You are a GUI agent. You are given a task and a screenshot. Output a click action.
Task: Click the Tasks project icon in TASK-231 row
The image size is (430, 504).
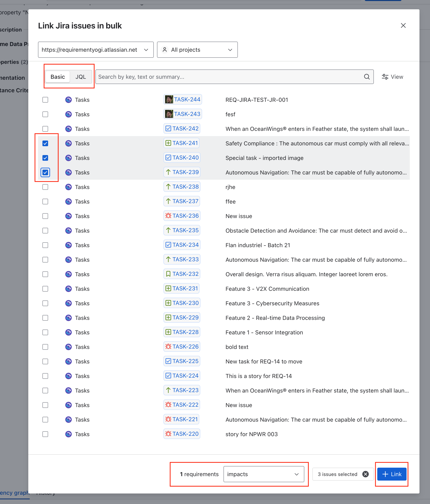point(68,289)
